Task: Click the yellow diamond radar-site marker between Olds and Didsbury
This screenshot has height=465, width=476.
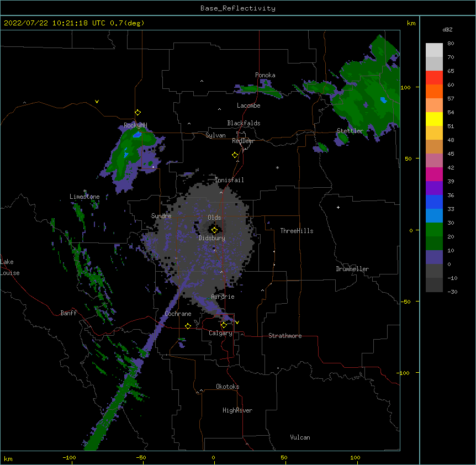Action: 214,230
